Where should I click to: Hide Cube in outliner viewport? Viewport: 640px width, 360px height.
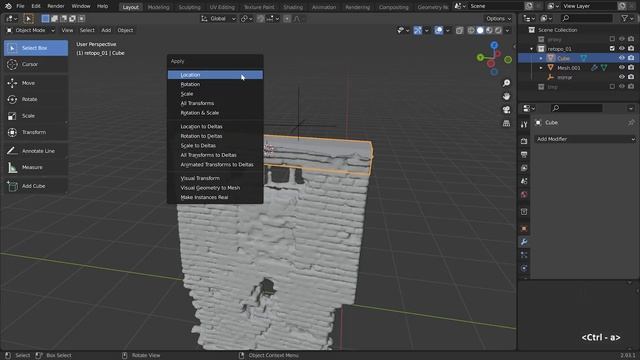622,58
